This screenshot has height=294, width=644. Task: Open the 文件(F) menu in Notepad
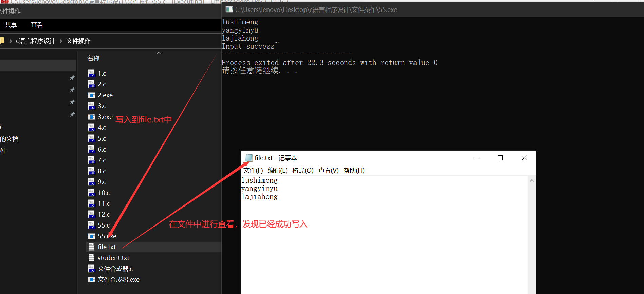coord(253,170)
